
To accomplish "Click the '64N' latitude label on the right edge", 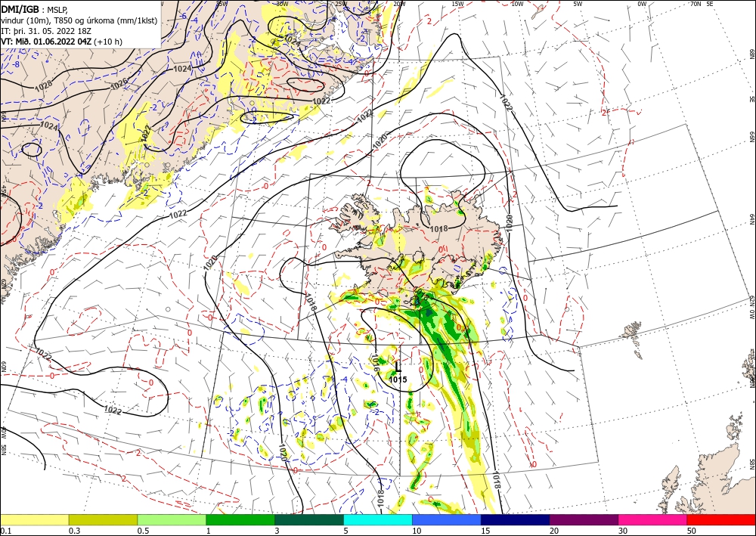I will coord(751,219).
